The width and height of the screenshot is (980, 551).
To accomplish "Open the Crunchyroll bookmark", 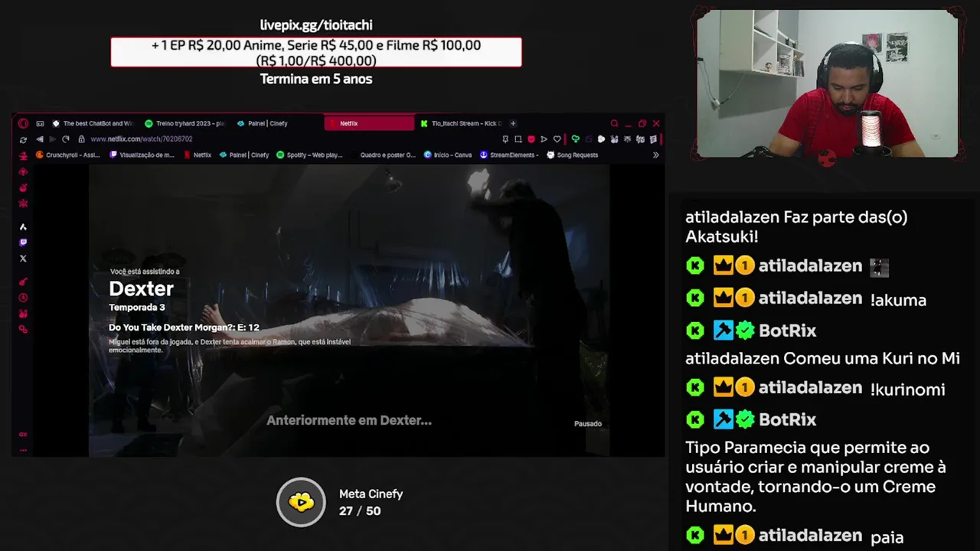I will point(68,155).
